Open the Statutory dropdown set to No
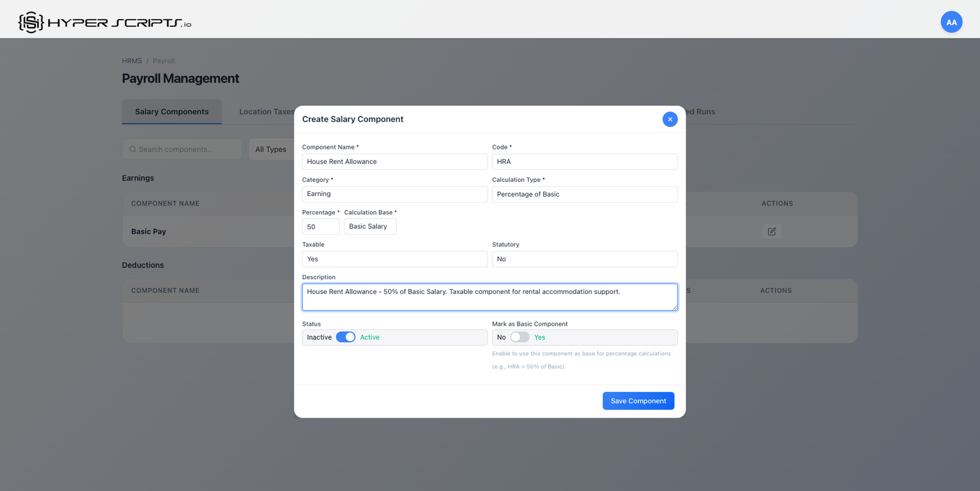 click(584, 259)
